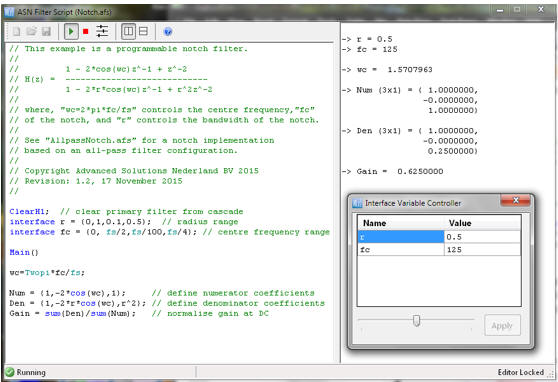
Task: Click the 125 value cell for fc
Action: tap(482, 250)
